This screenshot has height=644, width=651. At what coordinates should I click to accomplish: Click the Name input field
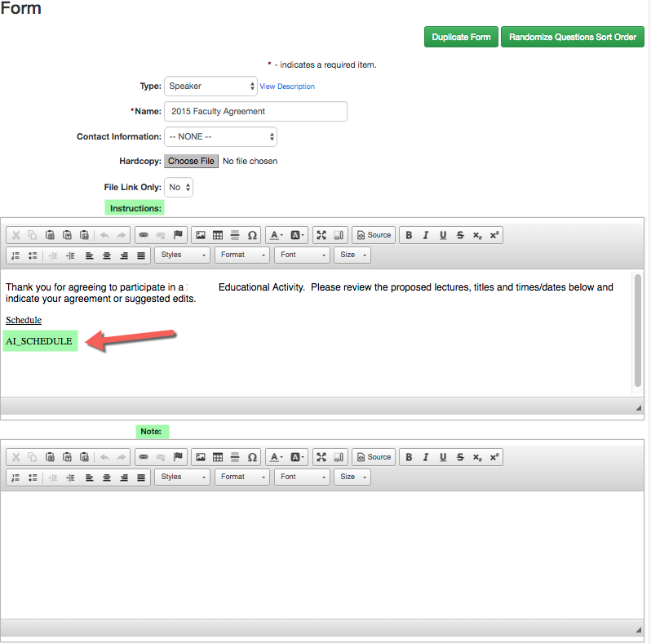click(255, 111)
